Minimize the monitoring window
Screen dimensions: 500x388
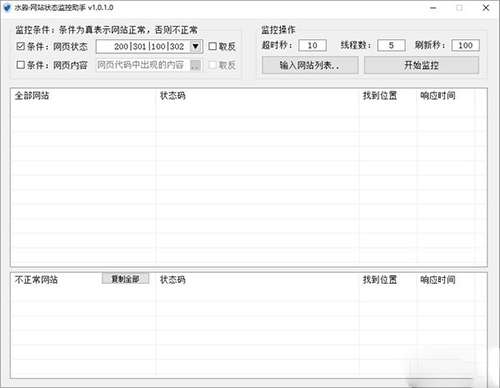[x=433, y=8]
